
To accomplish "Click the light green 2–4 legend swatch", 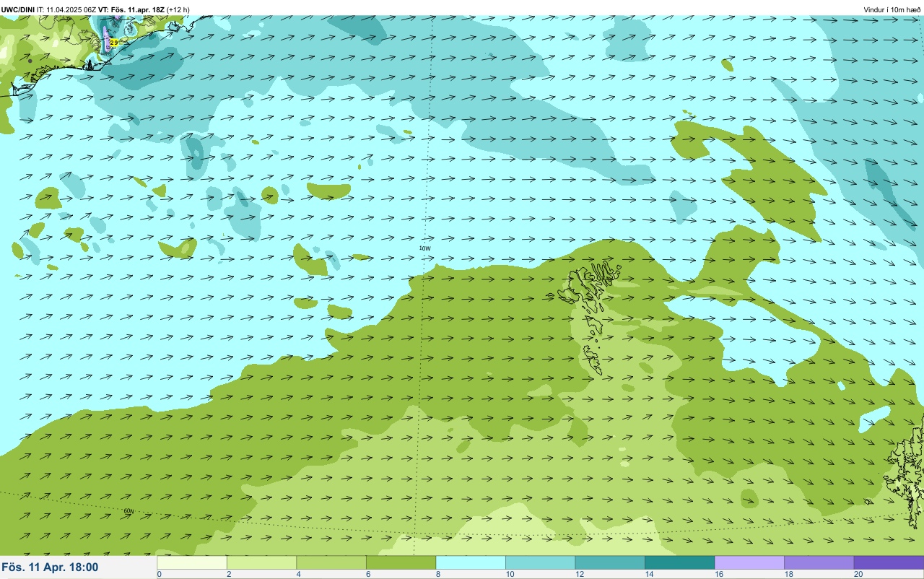I will coord(261,562).
